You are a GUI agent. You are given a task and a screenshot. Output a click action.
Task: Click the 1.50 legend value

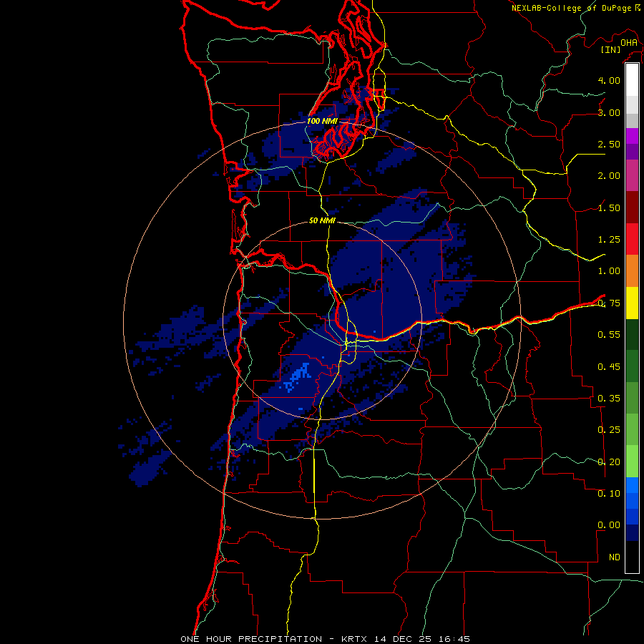(609, 208)
